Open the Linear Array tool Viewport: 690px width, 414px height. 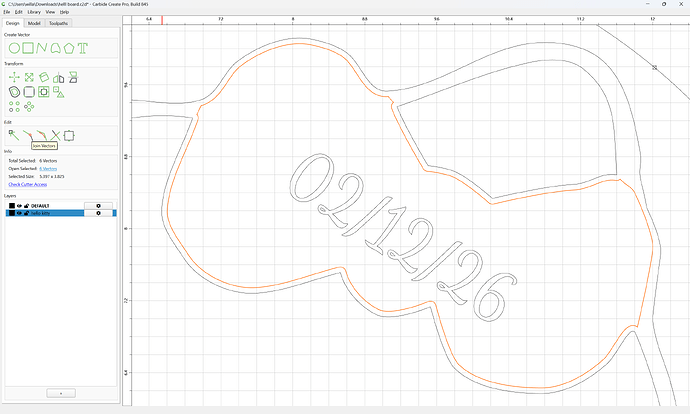(x=15, y=106)
